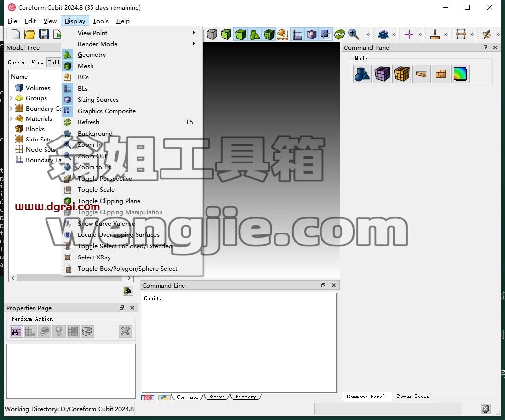
Task: Click the green transparent cube render icon
Action: [x=226, y=34]
